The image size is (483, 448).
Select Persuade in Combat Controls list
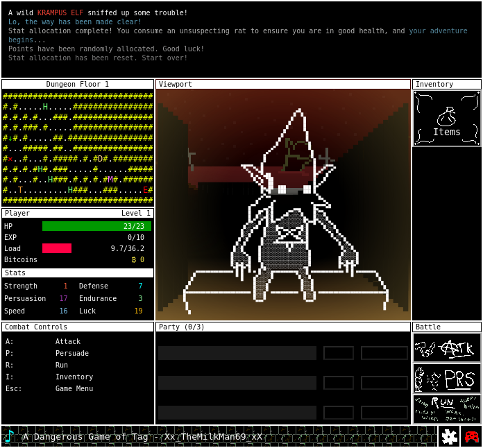pyautogui.click(x=72, y=354)
